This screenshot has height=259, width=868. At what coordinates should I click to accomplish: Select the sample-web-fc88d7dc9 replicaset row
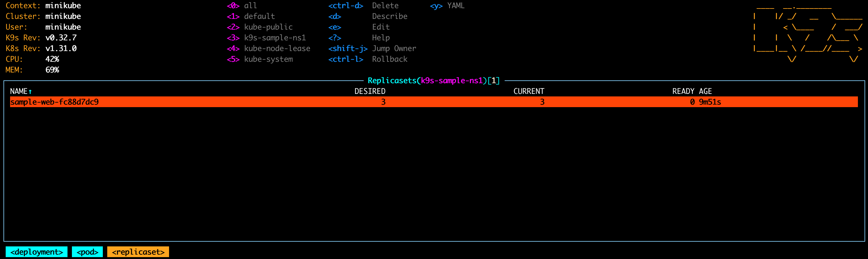point(434,102)
